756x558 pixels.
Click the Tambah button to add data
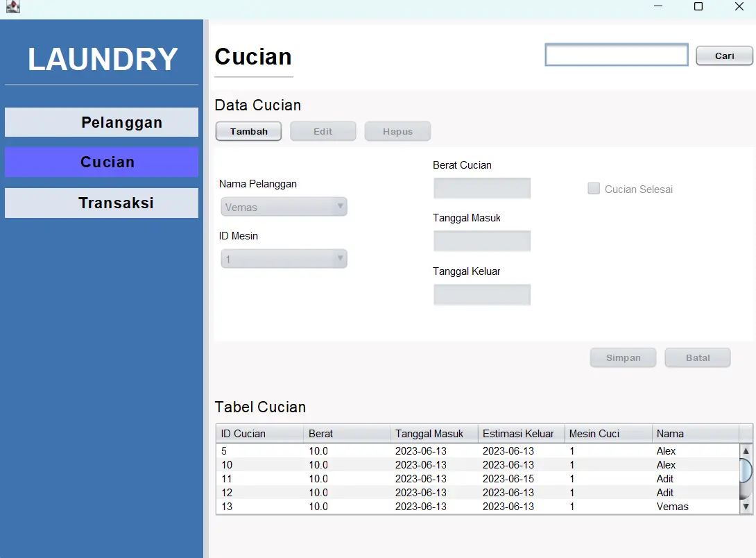pos(248,130)
